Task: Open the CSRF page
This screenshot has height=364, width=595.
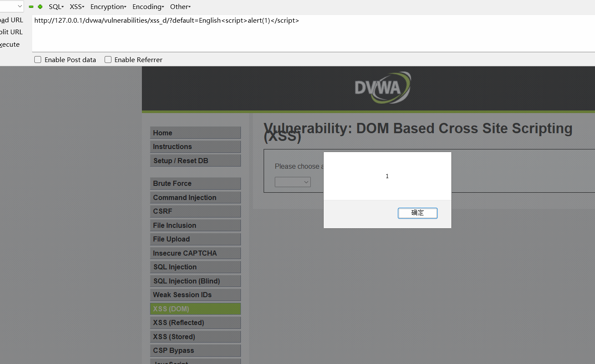Action: click(195, 211)
